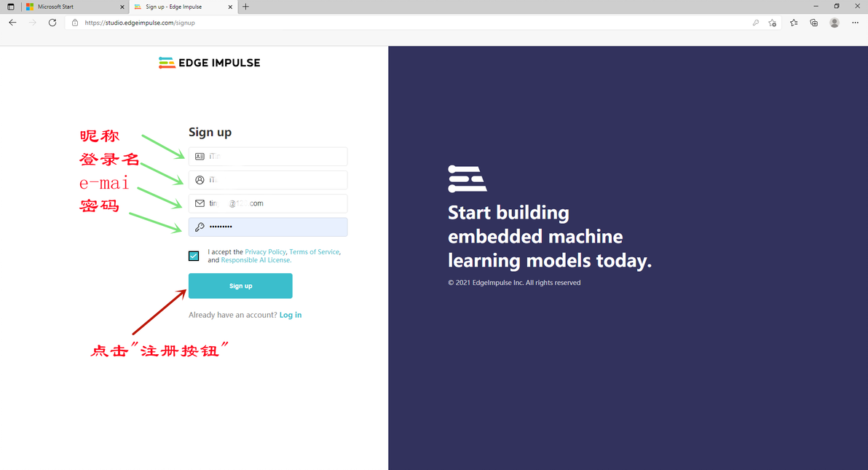
Task: Click the browser forward arrow
Action: [x=33, y=23]
